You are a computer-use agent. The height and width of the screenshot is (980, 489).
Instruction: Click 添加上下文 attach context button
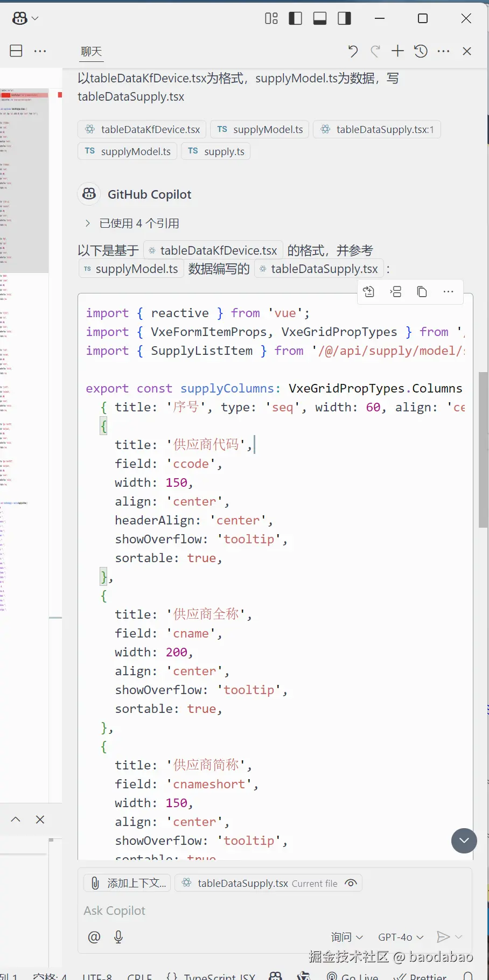tap(128, 883)
